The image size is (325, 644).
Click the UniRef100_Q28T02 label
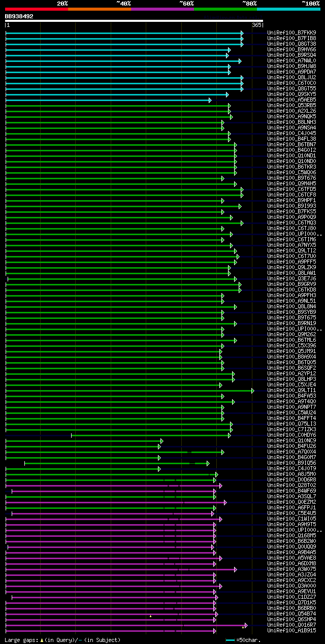tap(291, 486)
